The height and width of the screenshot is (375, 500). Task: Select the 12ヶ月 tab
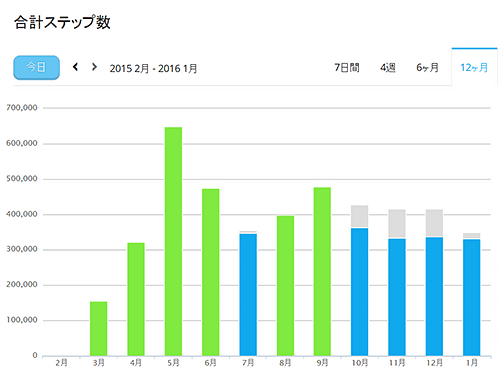point(474,68)
